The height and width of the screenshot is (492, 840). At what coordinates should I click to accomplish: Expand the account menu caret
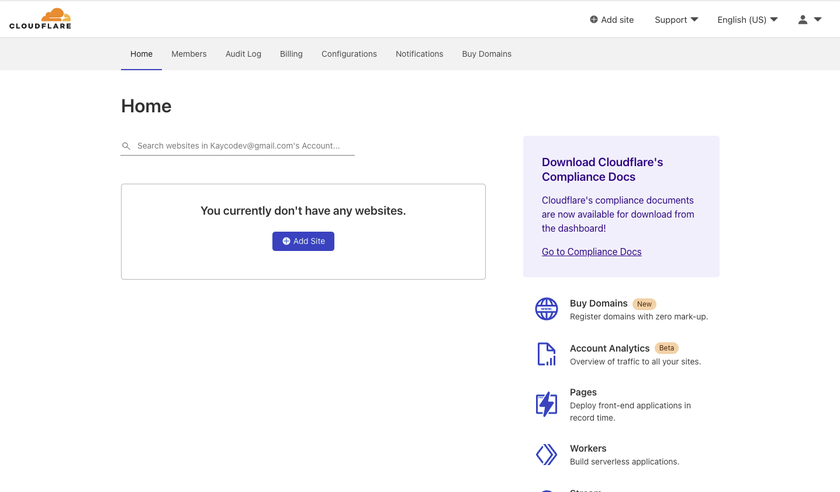click(818, 19)
